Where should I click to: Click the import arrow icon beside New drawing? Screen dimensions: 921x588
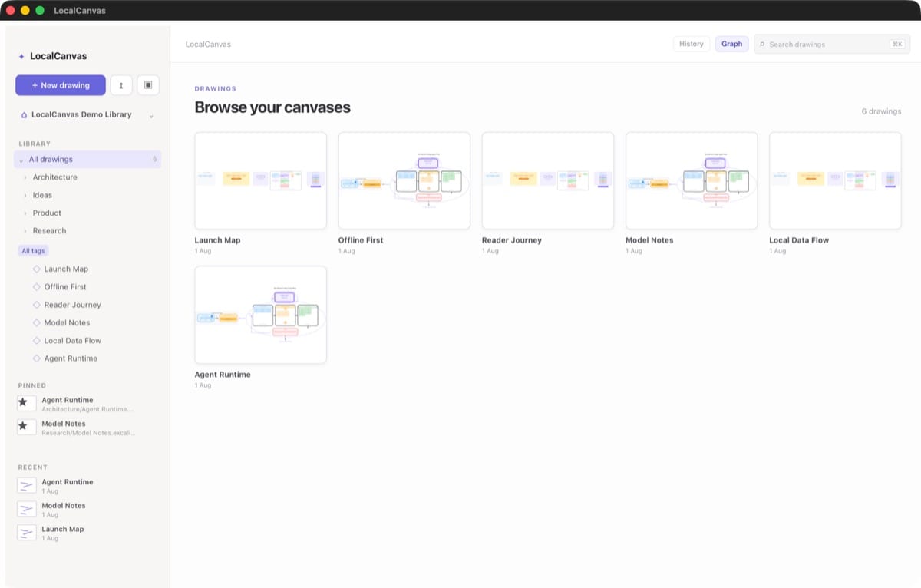click(121, 85)
